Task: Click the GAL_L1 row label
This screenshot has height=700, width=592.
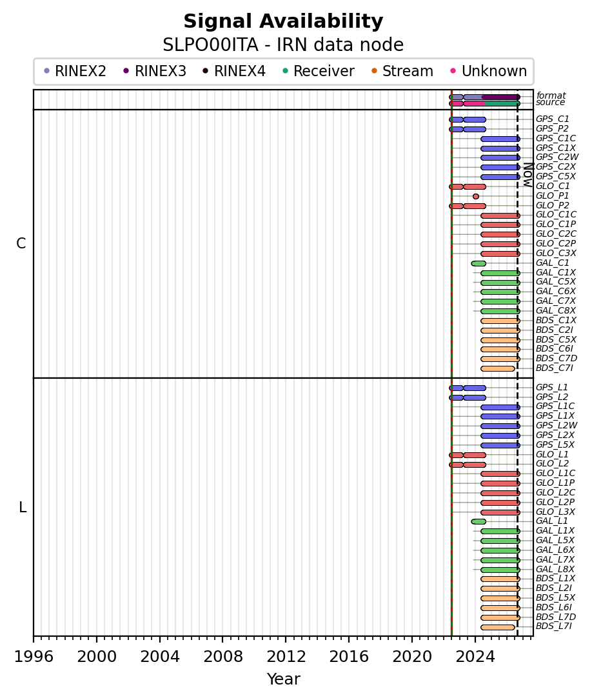Action: tap(552, 521)
